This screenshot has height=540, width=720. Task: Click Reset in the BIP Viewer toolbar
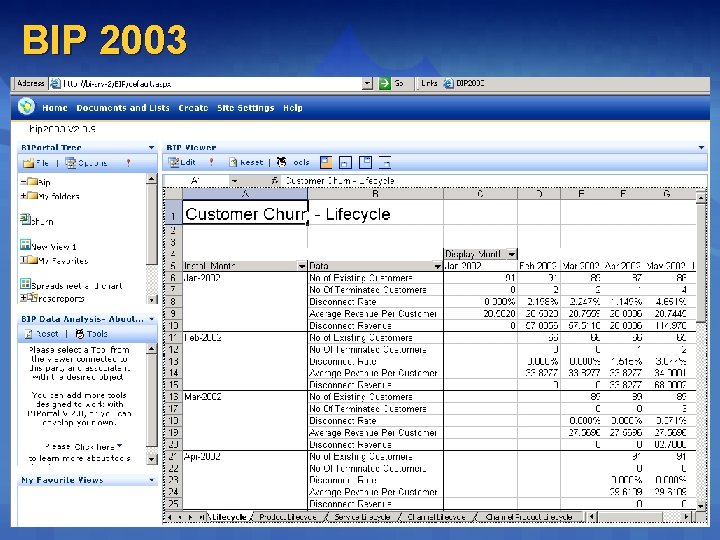246,162
